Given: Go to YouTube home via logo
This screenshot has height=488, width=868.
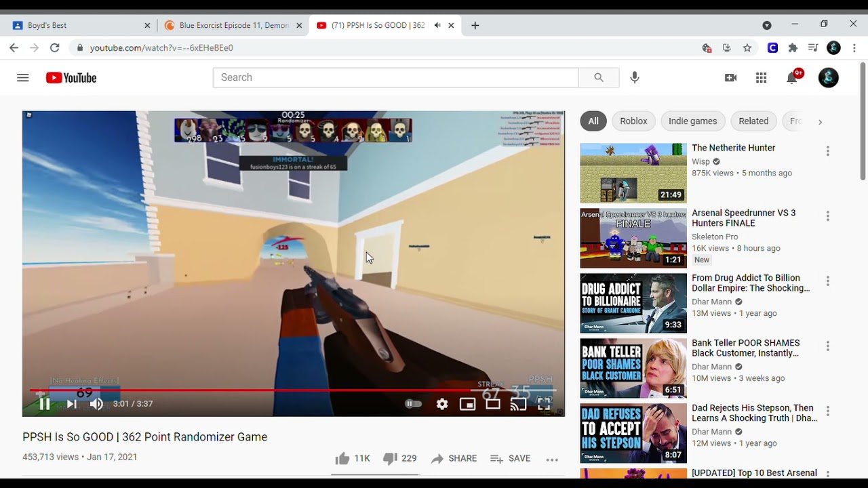Looking at the screenshot, I should pos(71,78).
